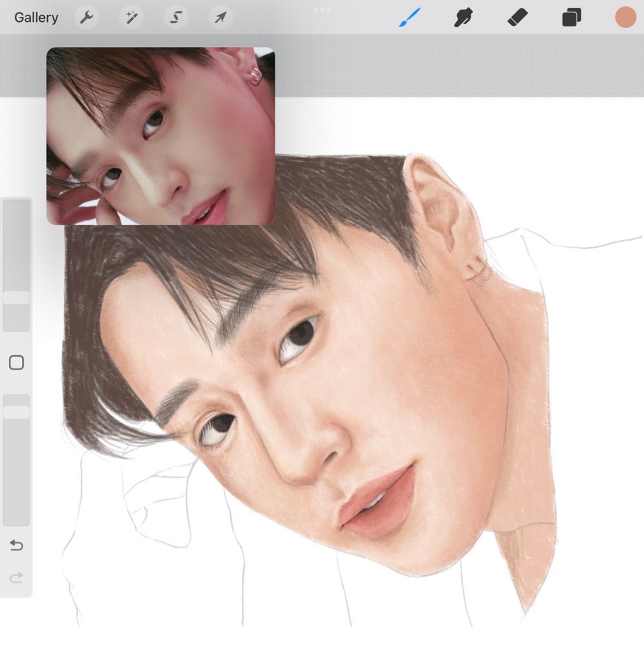Click the floating reference photo window
This screenshot has width=644, height=659.
pyautogui.click(x=161, y=136)
